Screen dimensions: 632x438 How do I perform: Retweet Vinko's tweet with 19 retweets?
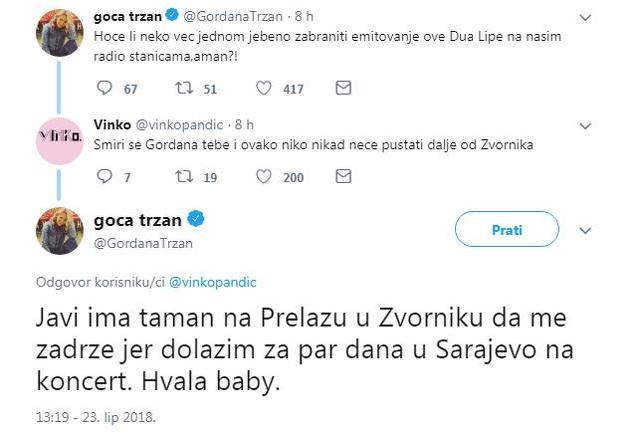tap(182, 177)
